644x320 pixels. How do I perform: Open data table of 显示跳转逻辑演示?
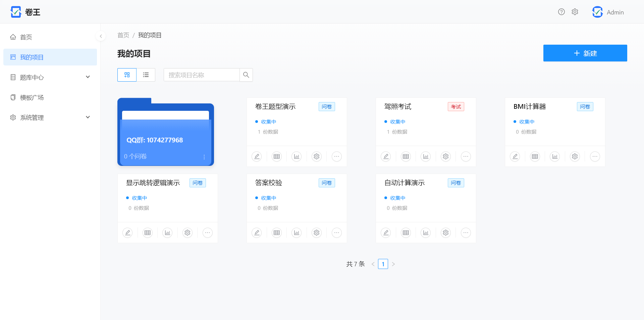pyautogui.click(x=148, y=233)
